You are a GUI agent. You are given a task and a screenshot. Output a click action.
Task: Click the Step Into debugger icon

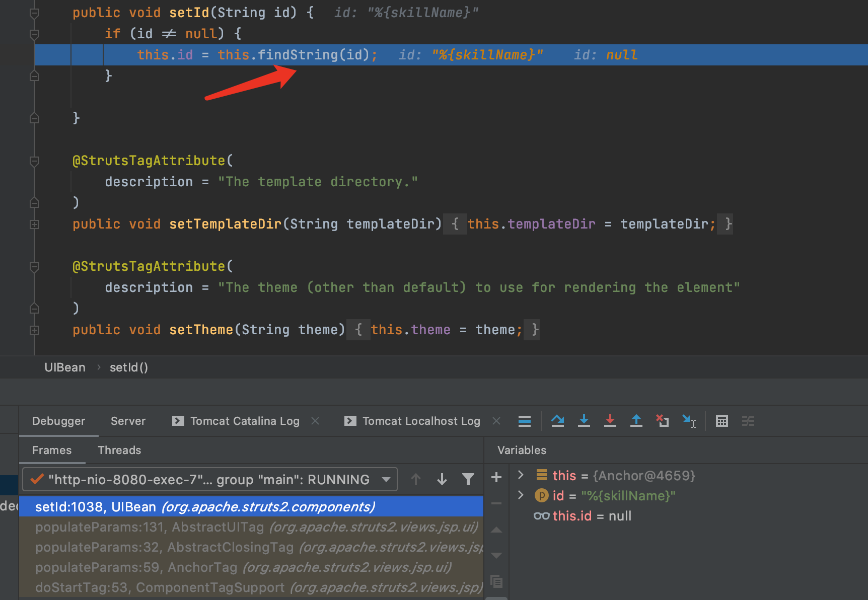(584, 421)
